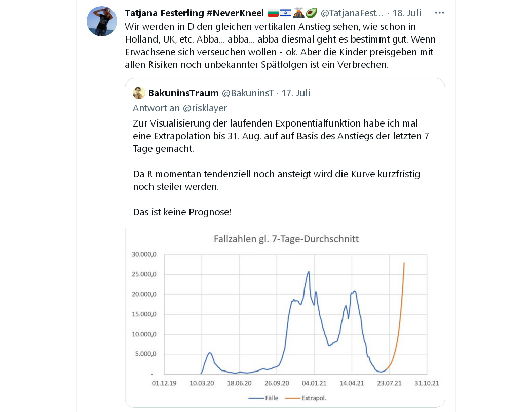This screenshot has width=532, height=412.
Task: Click the Bulgarian flag emoji in name
Action: pos(273,13)
